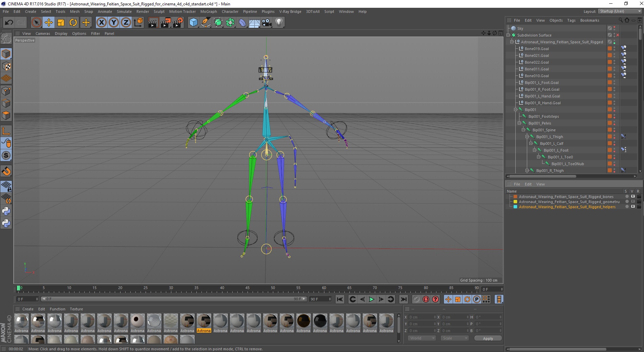Click the Floor environment icon
The width and height of the screenshot is (644, 352).
254,23
